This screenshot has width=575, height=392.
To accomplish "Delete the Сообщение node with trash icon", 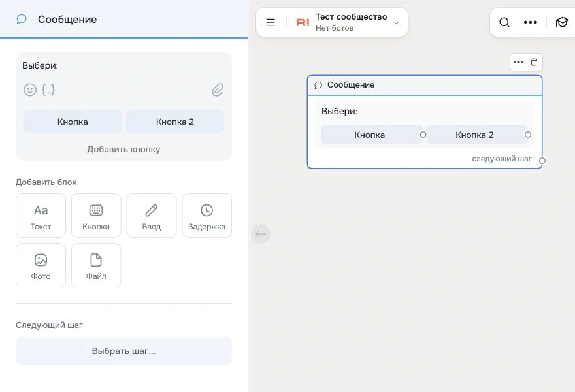I will (534, 62).
